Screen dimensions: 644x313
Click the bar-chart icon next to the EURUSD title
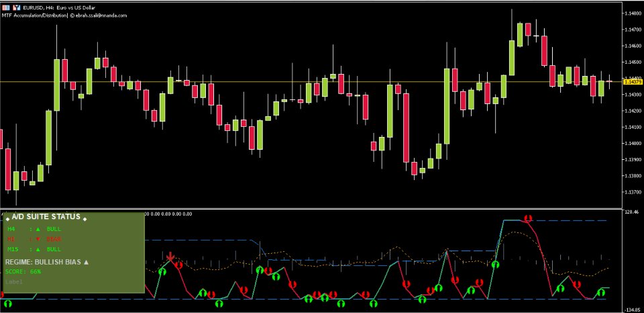[x=17, y=7]
